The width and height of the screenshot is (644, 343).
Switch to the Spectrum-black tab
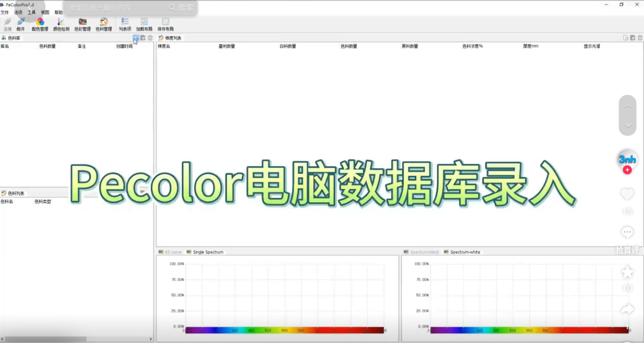(422, 252)
